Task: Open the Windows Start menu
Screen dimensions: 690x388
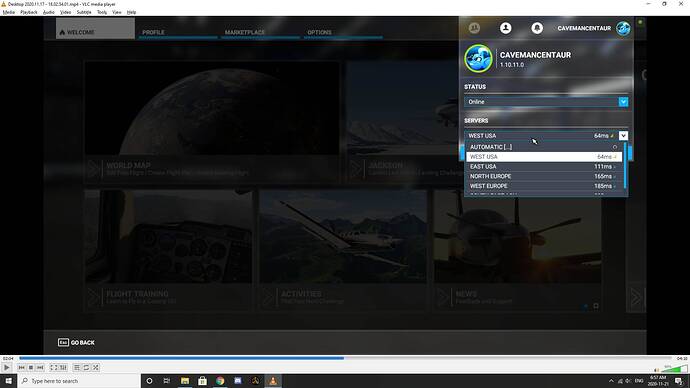Action: 8,381
